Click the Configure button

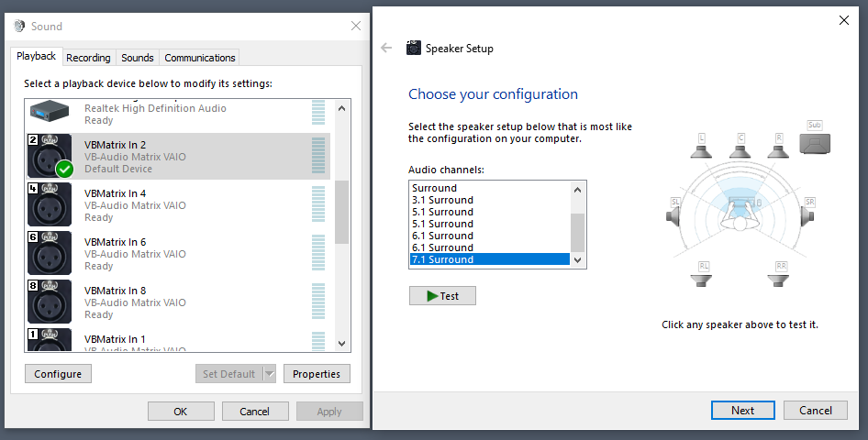[x=58, y=374]
